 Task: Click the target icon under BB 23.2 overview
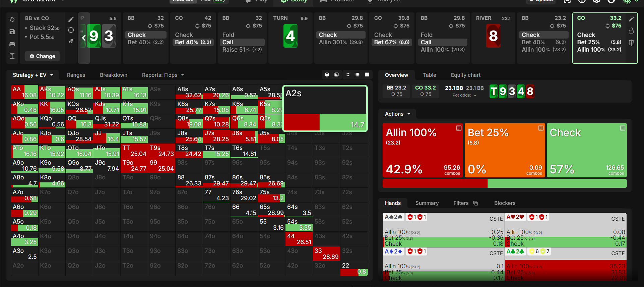click(x=393, y=94)
